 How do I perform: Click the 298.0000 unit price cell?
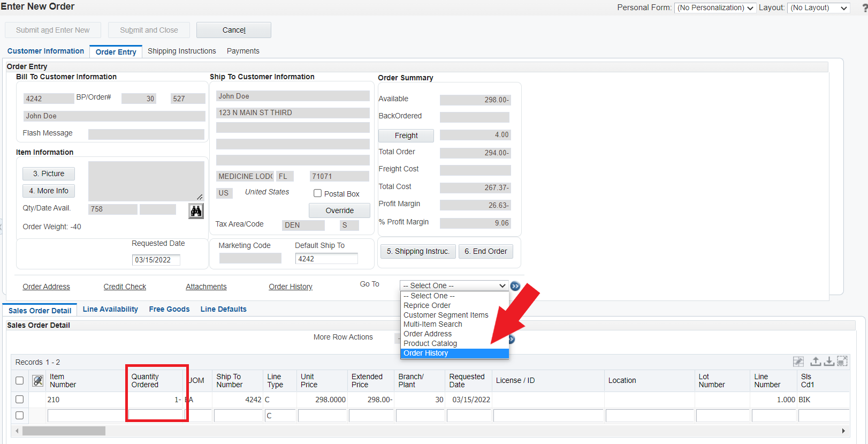pyautogui.click(x=322, y=400)
